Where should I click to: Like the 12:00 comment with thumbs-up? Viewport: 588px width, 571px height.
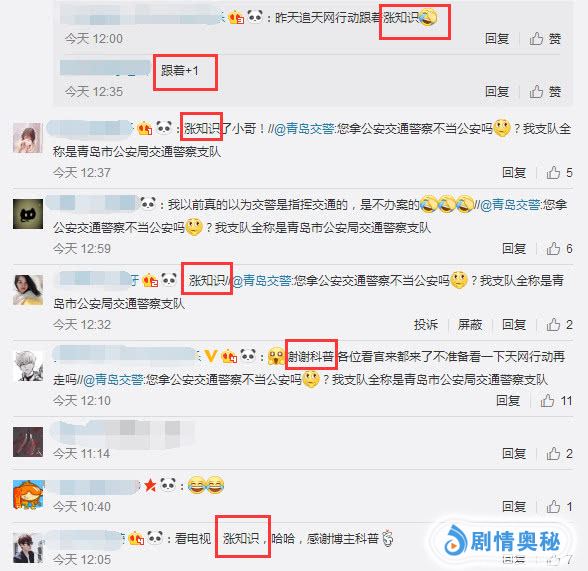pos(545,39)
